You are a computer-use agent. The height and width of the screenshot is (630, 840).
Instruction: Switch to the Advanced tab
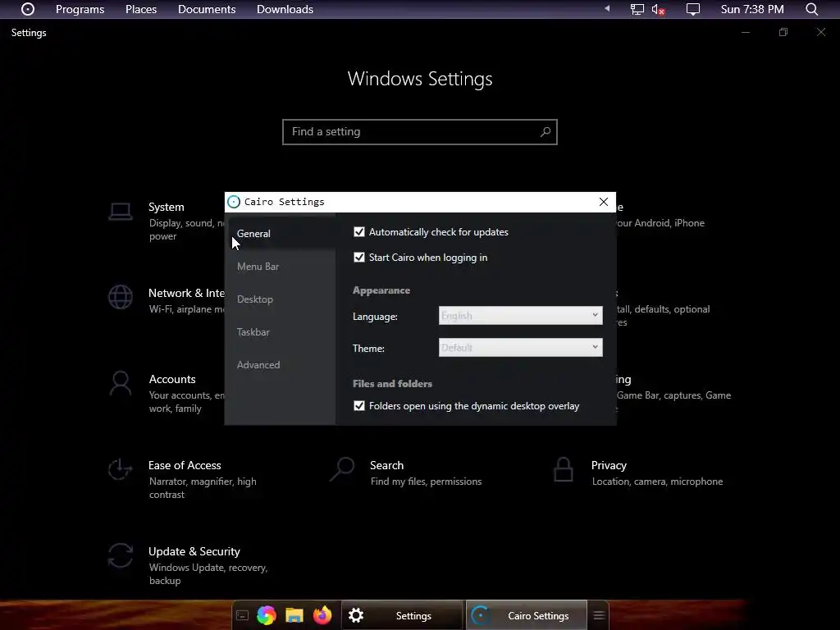pyautogui.click(x=281, y=365)
